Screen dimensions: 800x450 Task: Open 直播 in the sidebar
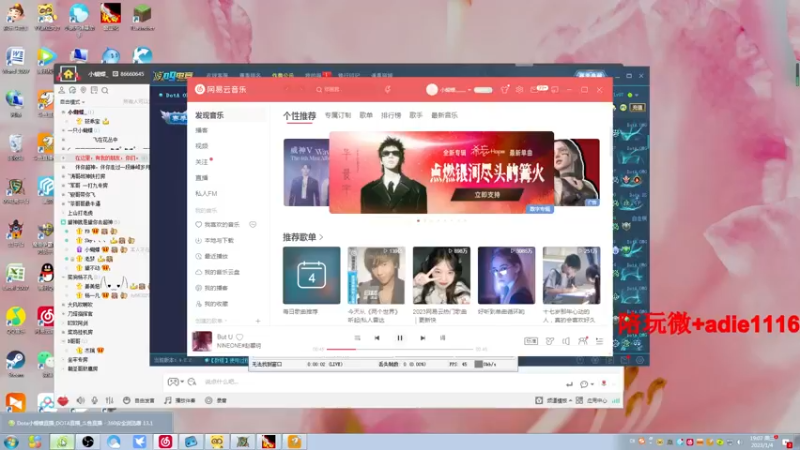coord(202,178)
